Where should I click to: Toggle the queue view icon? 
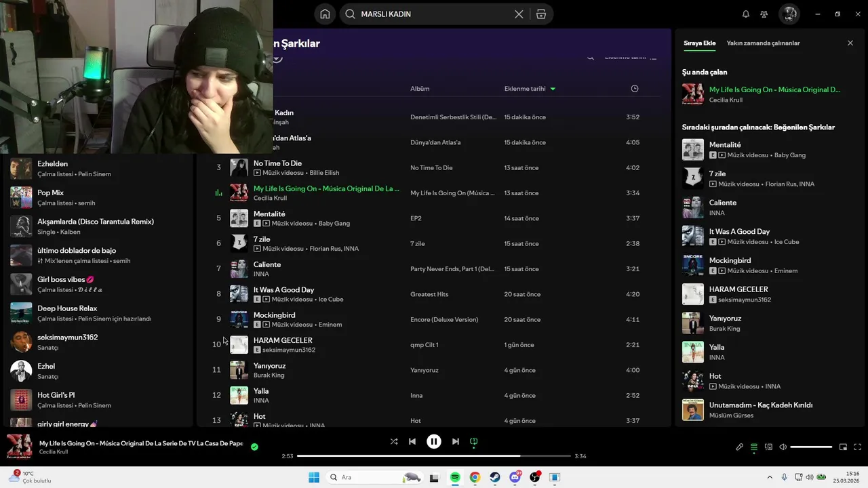(x=754, y=447)
